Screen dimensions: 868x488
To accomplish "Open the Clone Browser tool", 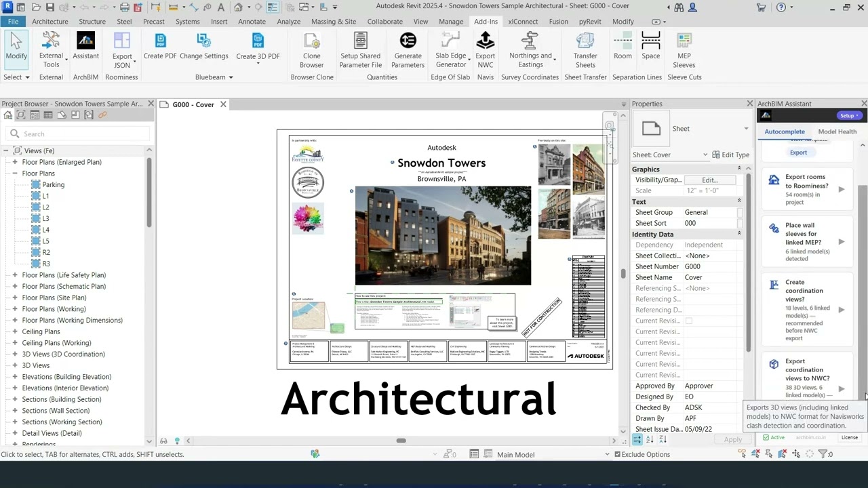I will coord(311,49).
